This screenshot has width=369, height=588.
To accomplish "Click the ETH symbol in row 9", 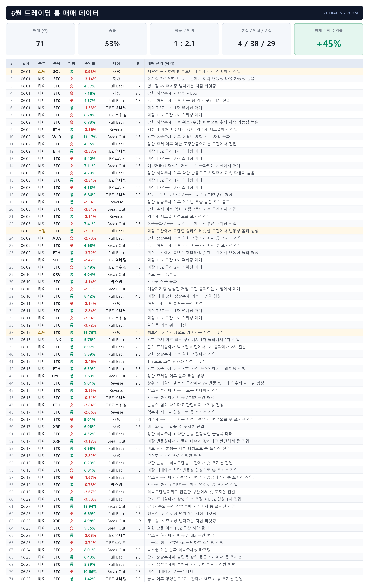I will [x=57, y=130].
